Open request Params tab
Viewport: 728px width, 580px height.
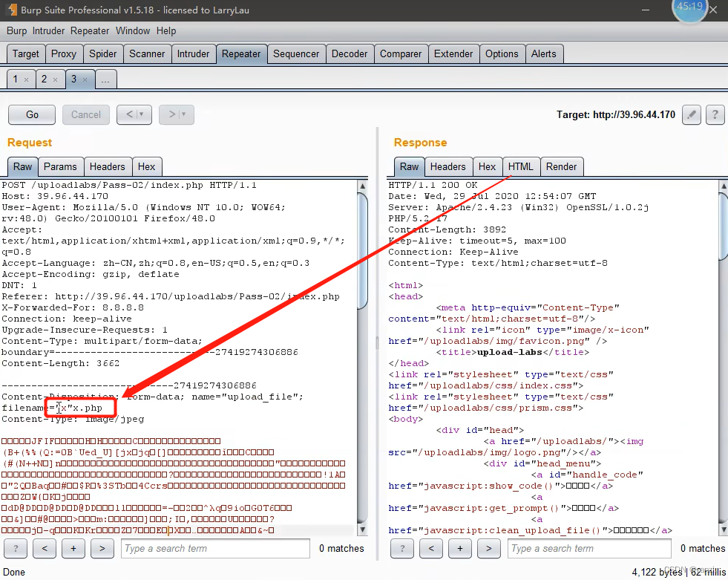click(x=60, y=167)
